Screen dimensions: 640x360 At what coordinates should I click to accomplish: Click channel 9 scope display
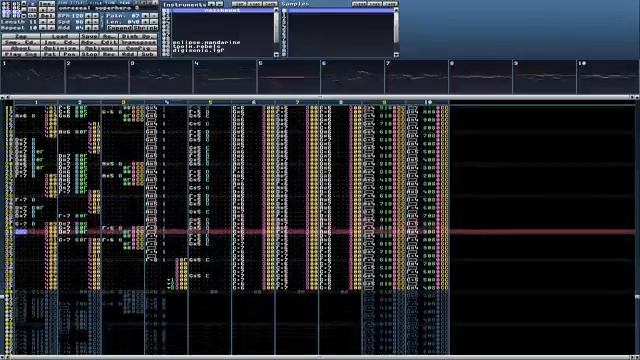[545, 77]
